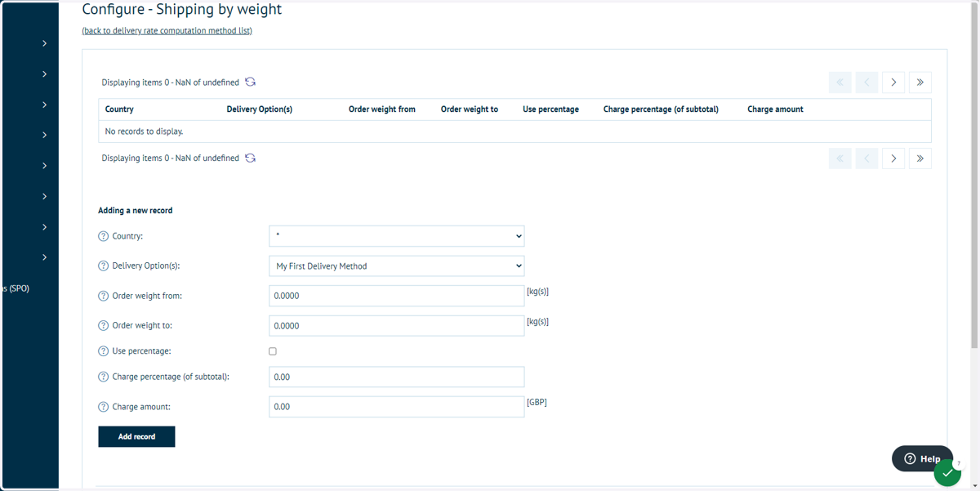The height and width of the screenshot is (491, 980).
Task: Go to previous page in top pager
Action: [866, 83]
